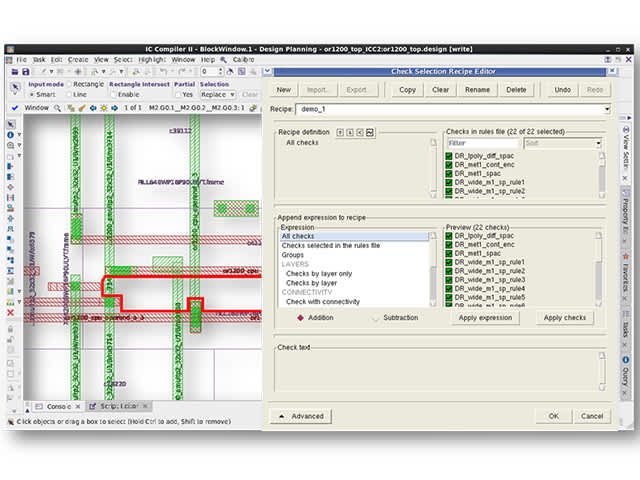Close the Console tab

(x=78, y=407)
